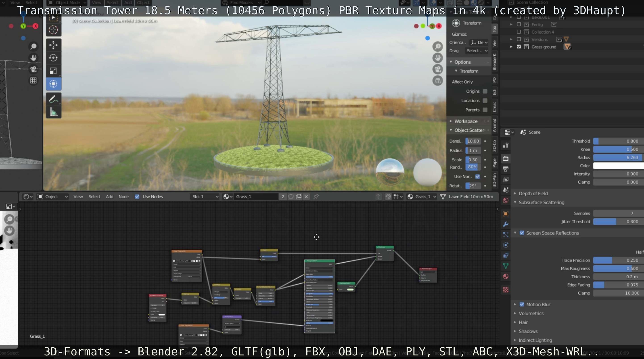
Task: Disable Screen Space Reflections checkbox
Action: click(522, 233)
